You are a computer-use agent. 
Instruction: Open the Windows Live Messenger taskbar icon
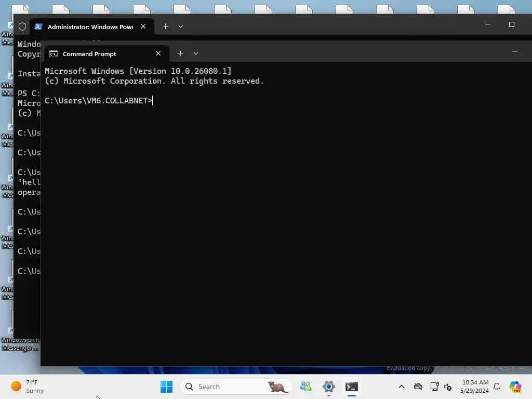click(305, 387)
